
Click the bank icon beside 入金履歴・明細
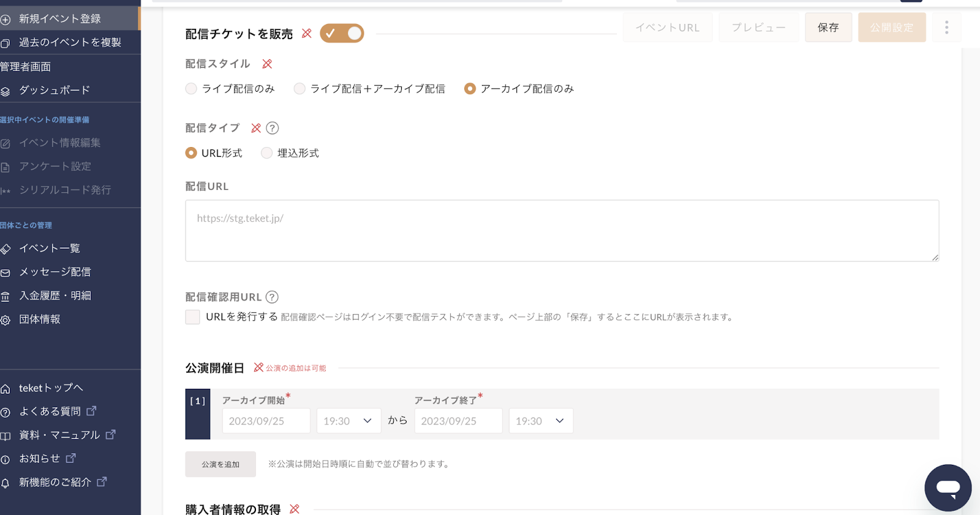point(6,297)
